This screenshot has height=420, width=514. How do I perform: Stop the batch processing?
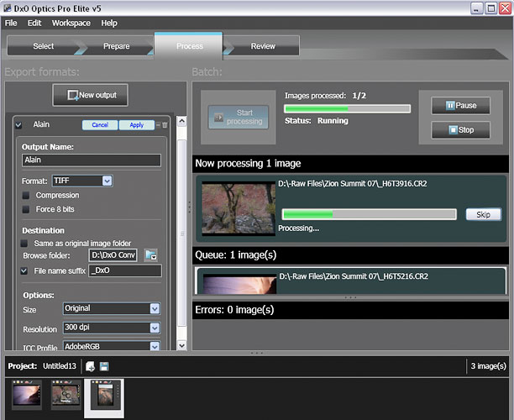coord(461,130)
